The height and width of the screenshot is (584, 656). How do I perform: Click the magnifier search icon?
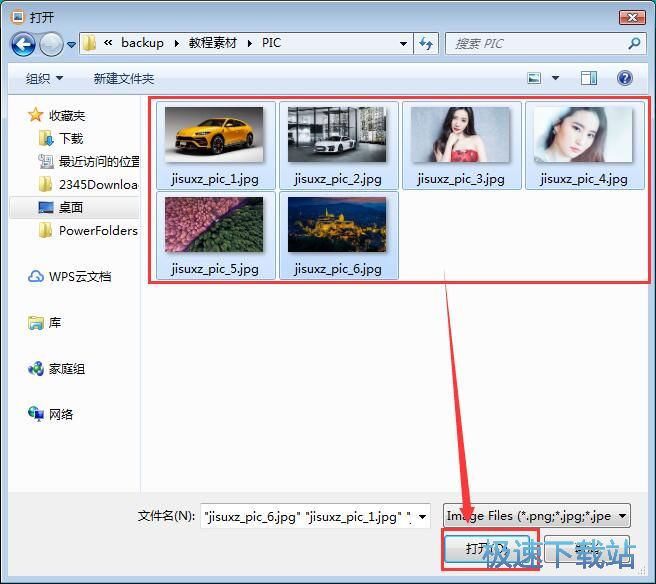coord(634,43)
